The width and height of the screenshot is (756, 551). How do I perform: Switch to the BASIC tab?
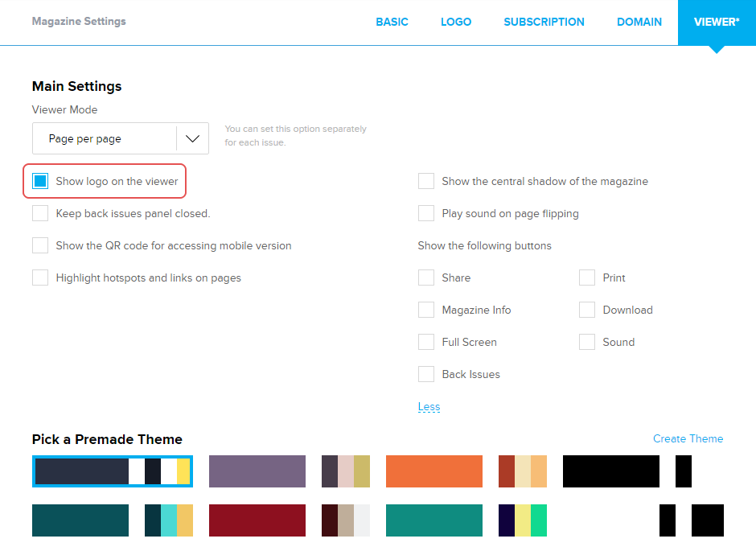coord(392,22)
